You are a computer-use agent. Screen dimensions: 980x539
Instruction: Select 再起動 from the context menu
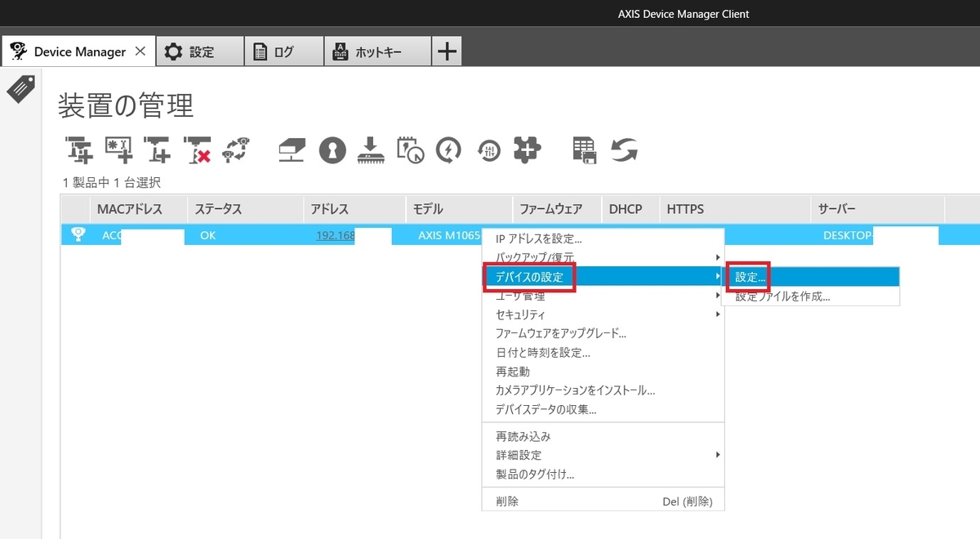point(603,372)
